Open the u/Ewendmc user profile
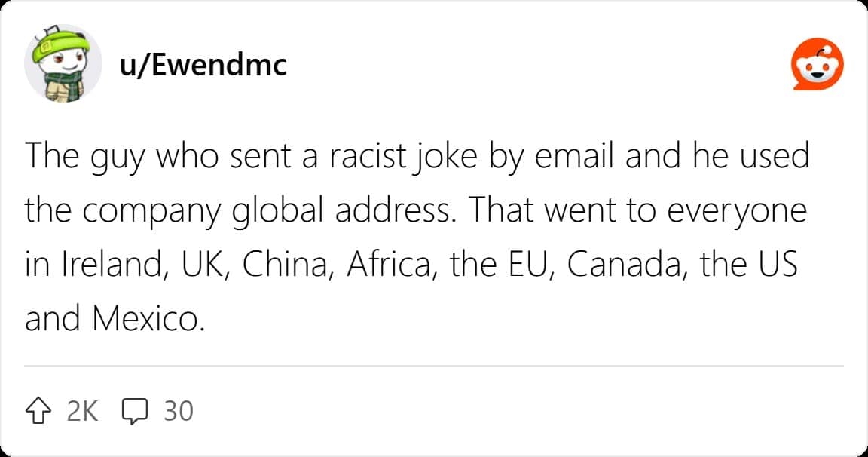 [203, 66]
